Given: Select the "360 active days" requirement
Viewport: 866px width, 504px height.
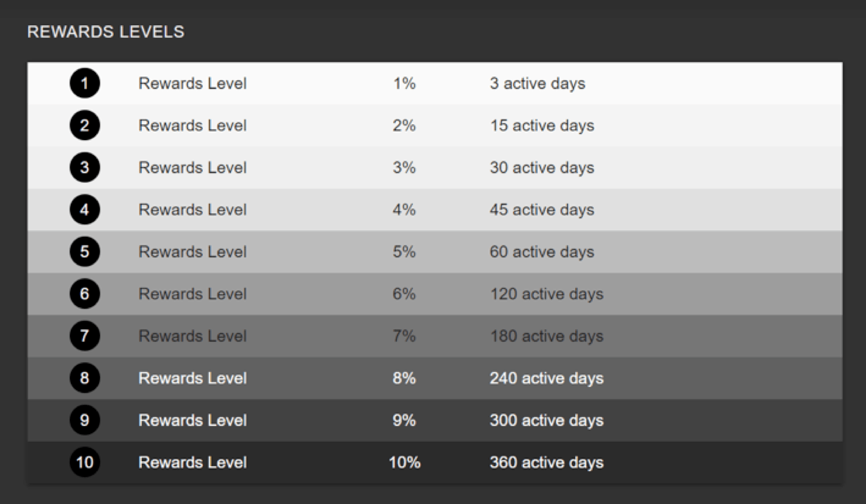Looking at the screenshot, I should click(x=546, y=462).
